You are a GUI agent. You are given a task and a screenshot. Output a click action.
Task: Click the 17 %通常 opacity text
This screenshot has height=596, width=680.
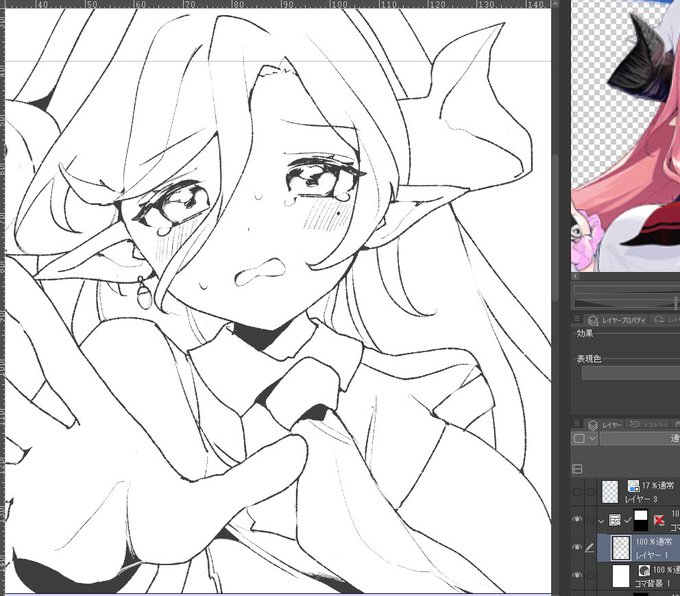(657, 485)
